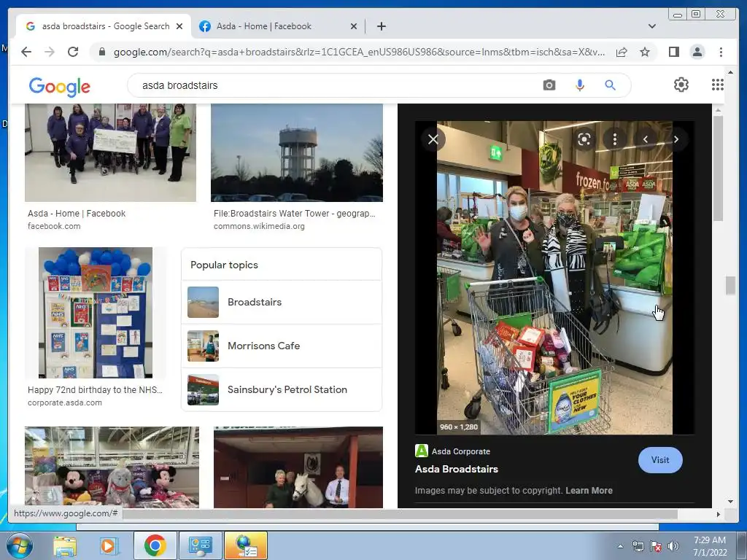Click the File:Broadstairs Water Tower caption

(x=295, y=214)
